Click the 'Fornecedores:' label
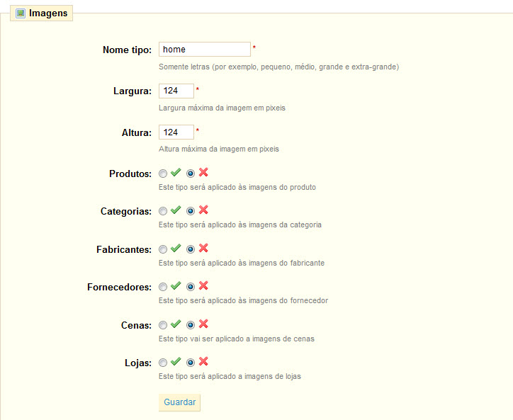 point(120,287)
